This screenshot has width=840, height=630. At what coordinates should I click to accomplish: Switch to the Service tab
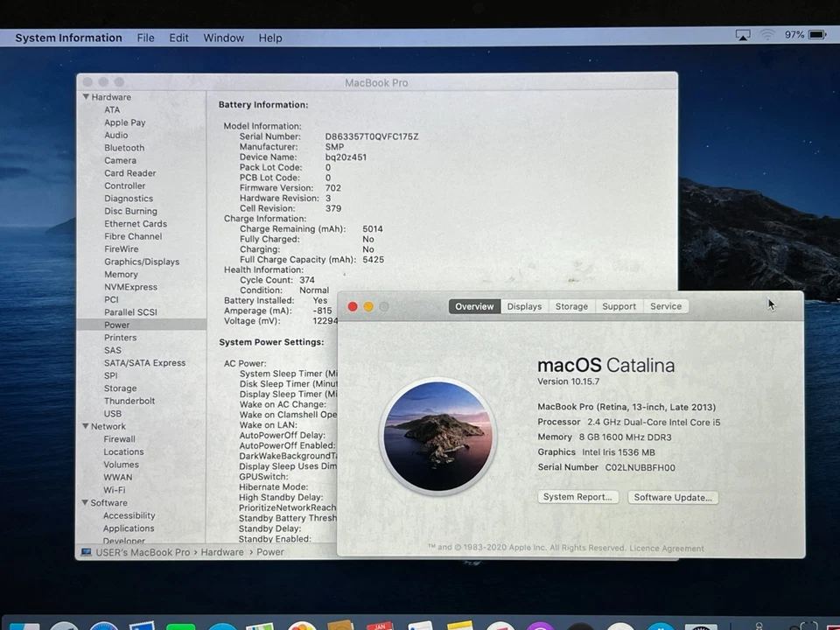point(666,306)
